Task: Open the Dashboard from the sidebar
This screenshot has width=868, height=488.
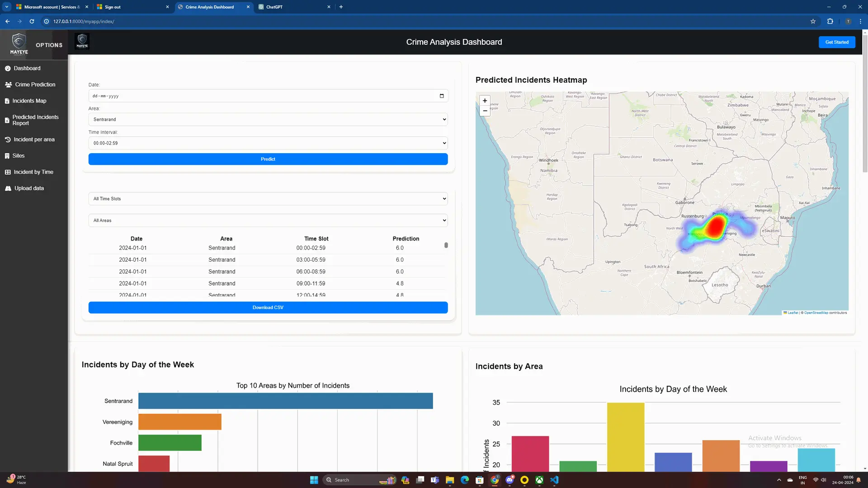Action: click(x=27, y=68)
